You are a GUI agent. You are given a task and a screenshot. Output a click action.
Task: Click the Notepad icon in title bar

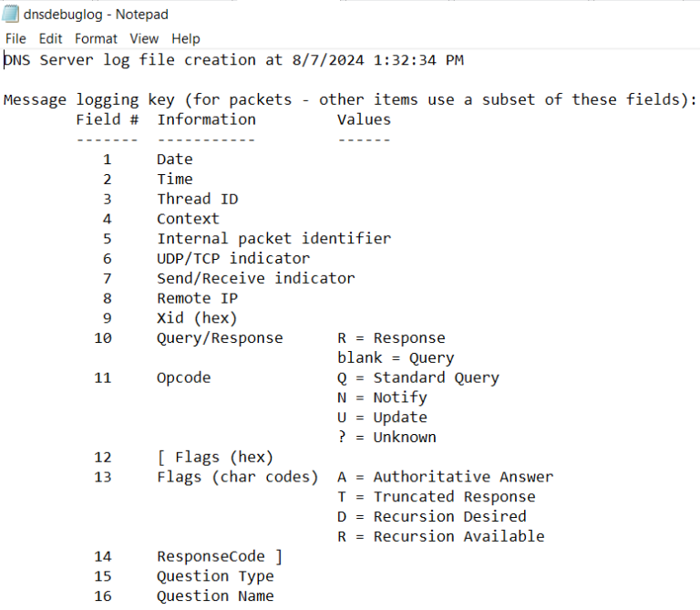(x=11, y=14)
